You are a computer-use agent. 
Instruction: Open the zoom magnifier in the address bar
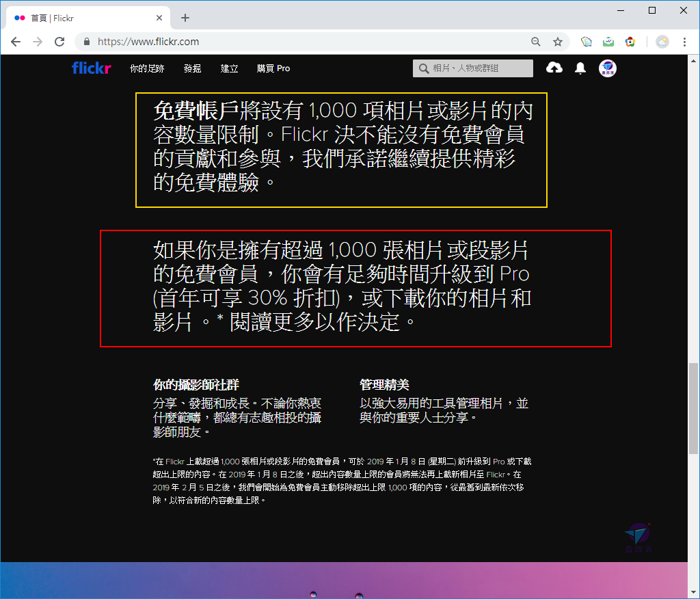coord(536,42)
